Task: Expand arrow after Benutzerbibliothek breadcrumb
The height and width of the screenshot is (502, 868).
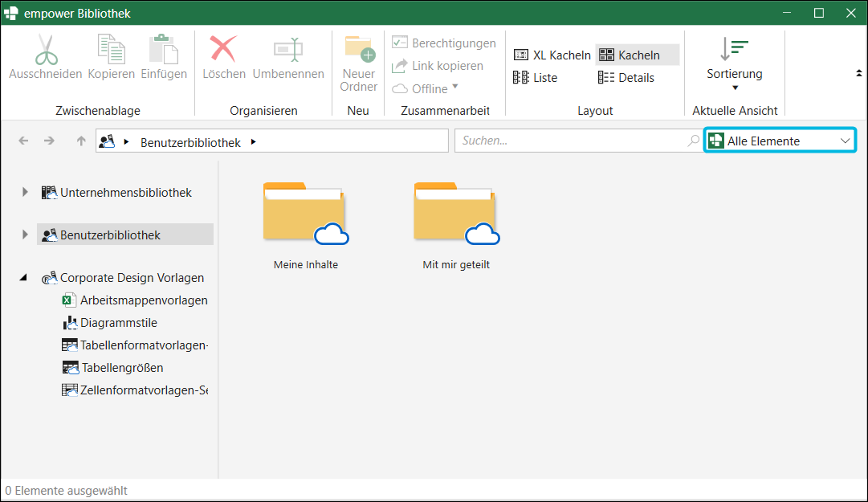Action: coord(254,141)
